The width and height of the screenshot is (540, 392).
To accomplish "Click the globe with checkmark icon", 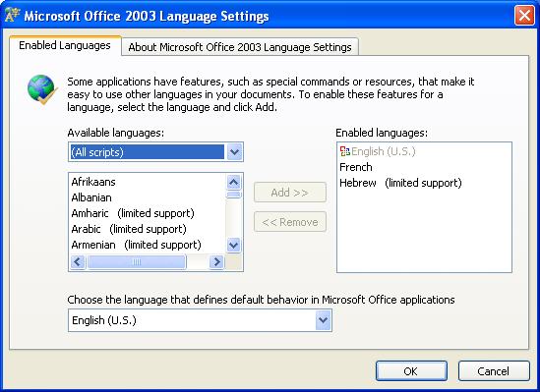I will 42,89.
